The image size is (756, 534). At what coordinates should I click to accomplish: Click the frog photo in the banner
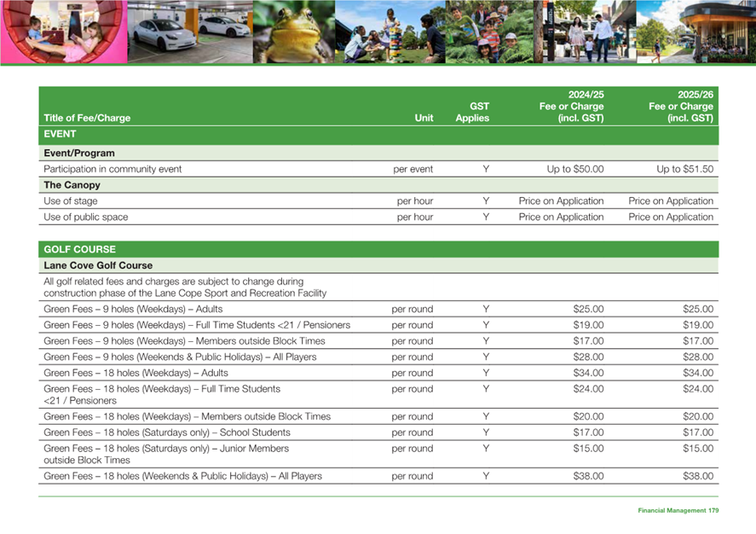tap(294, 32)
